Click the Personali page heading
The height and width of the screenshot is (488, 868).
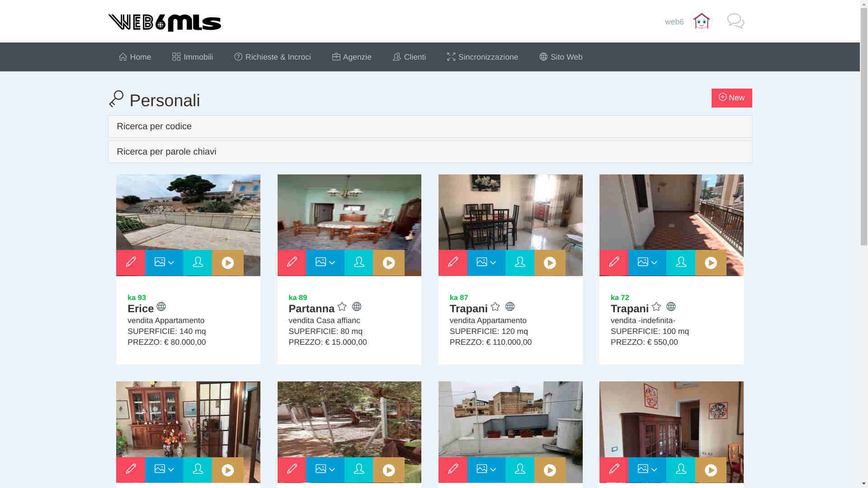tap(165, 100)
